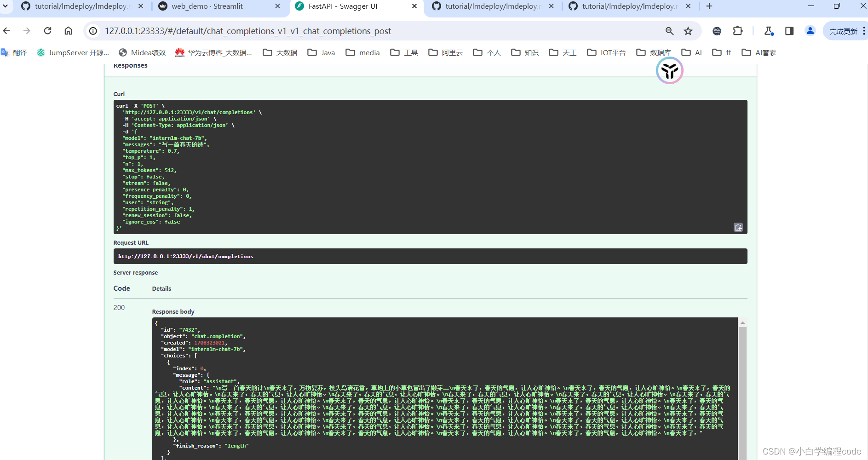Open the AI管家 bookmark folder

pos(759,52)
